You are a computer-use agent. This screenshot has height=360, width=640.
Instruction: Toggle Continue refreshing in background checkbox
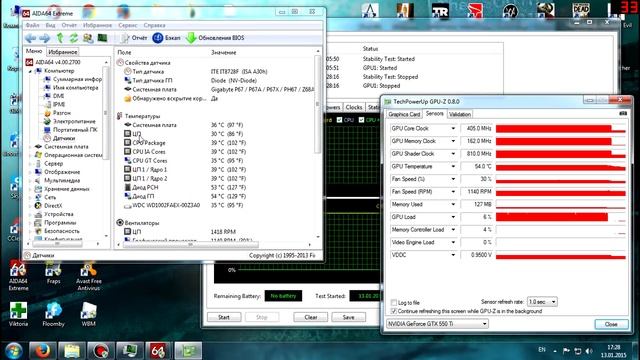[394, 311]
